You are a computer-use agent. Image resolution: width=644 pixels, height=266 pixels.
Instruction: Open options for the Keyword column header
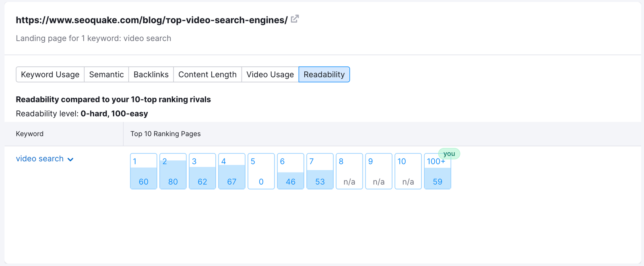(29, 133)
